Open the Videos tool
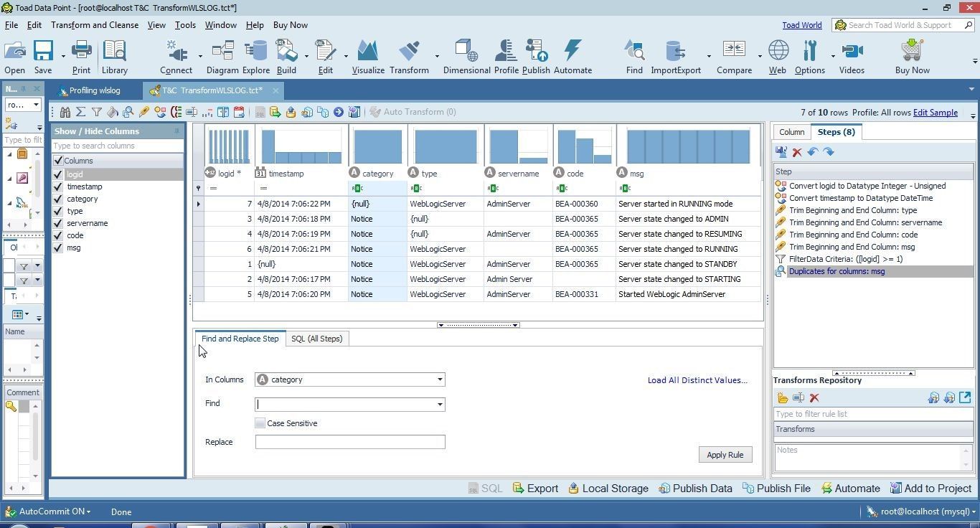980x528 pixels. (852, 57)
